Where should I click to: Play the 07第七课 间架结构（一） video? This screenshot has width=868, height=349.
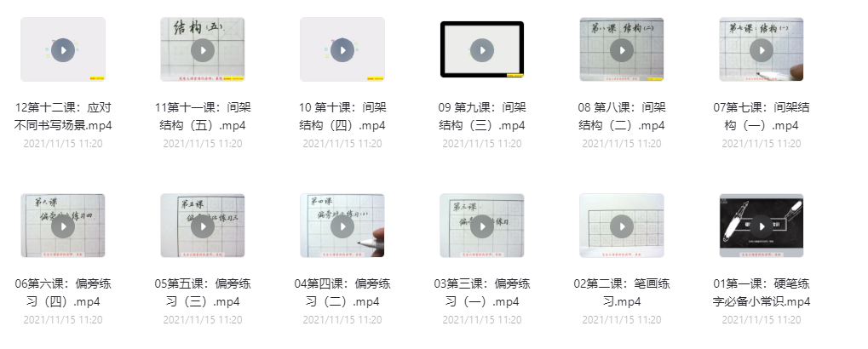(x=762, y=49)
